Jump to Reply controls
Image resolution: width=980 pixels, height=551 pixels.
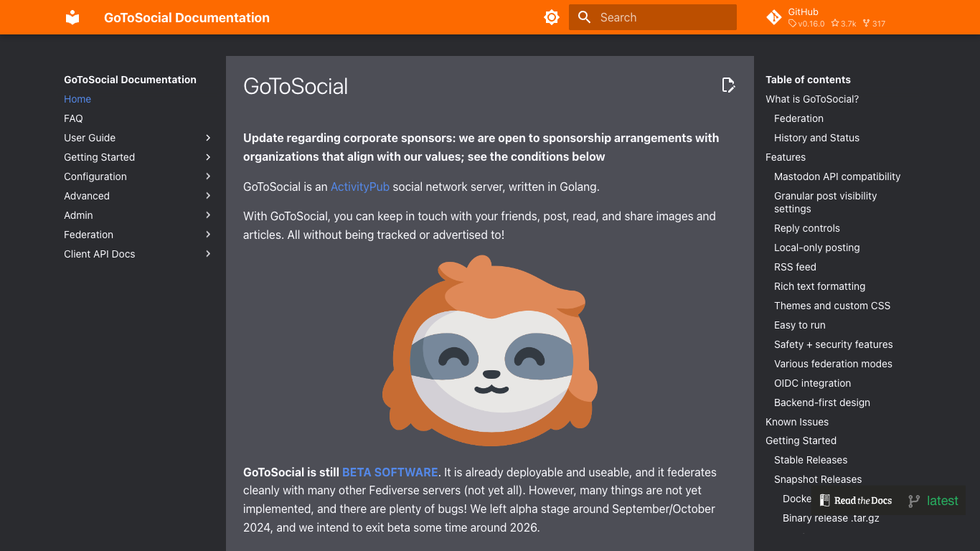[x=806, y=228]
